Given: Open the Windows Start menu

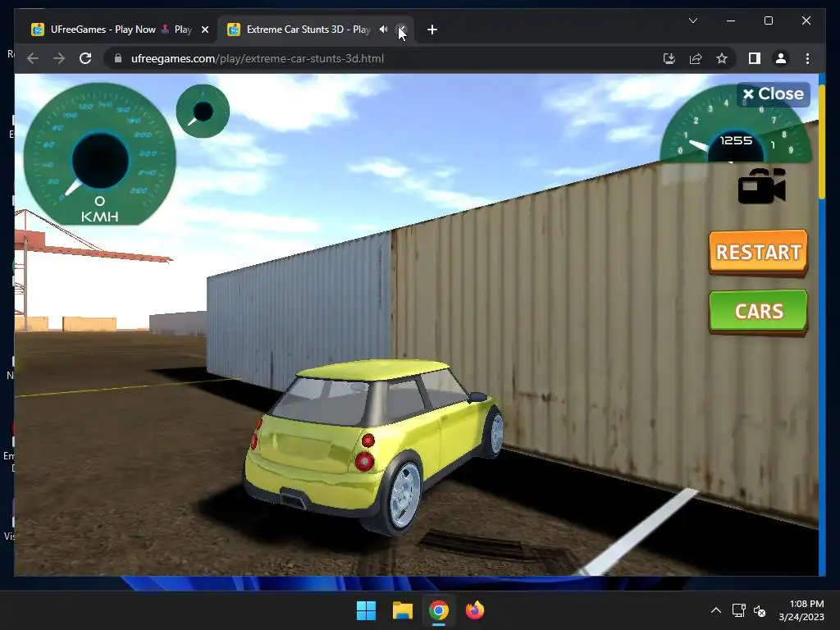Looking at the screenshot, I should point(367,610).
